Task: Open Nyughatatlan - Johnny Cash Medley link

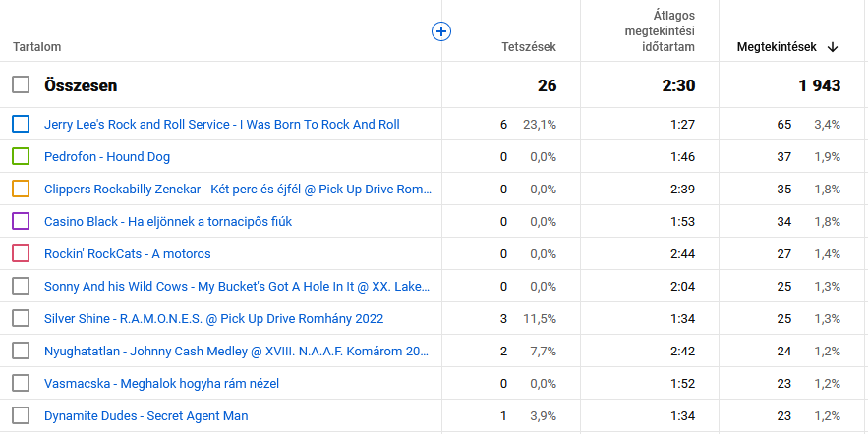Action: pos(236,352)
